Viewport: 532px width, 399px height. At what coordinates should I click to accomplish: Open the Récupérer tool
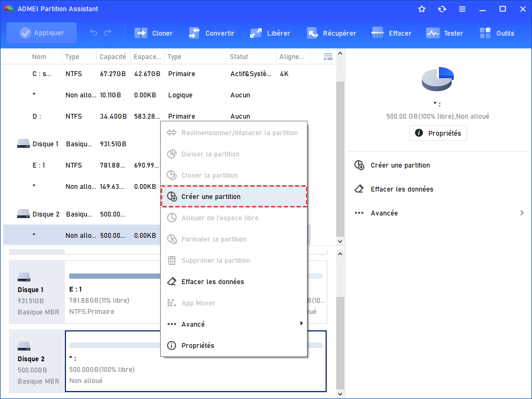[331, 33]
